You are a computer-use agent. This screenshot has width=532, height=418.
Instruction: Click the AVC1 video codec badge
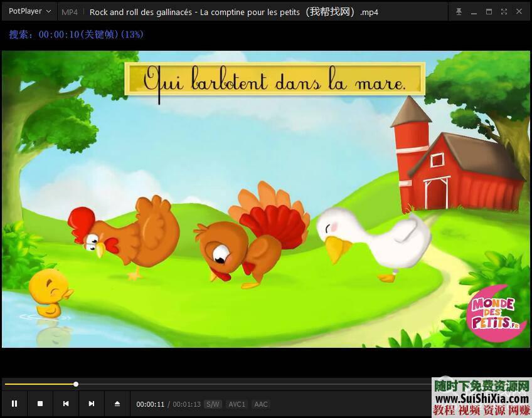click(237, 404)
